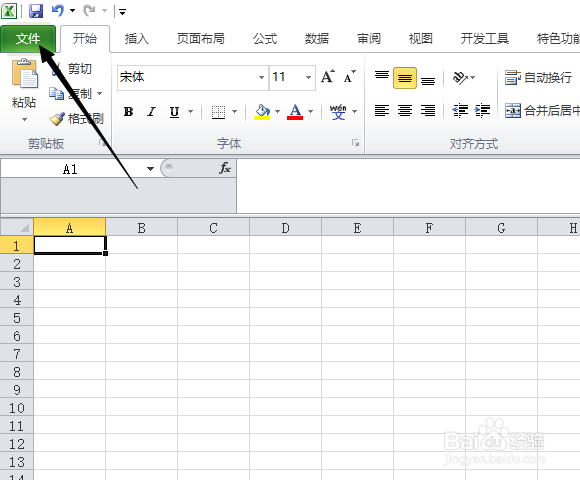Toggle underline formatting

175,112
